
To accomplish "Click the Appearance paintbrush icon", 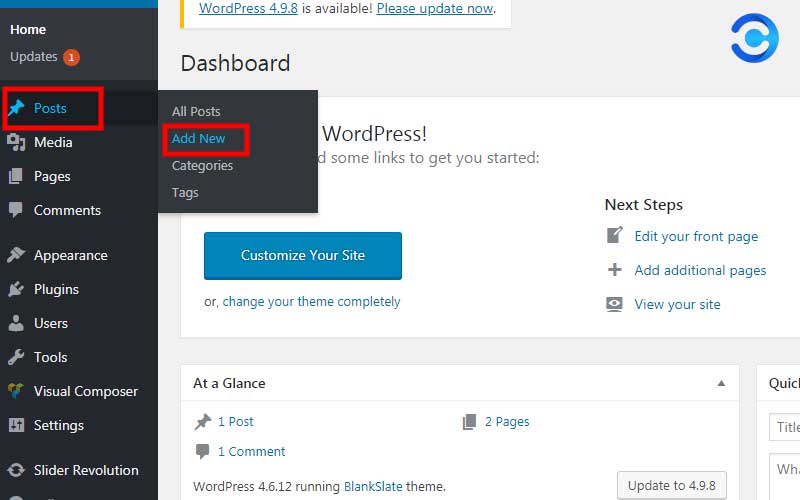I will click(x=16, y=255).
